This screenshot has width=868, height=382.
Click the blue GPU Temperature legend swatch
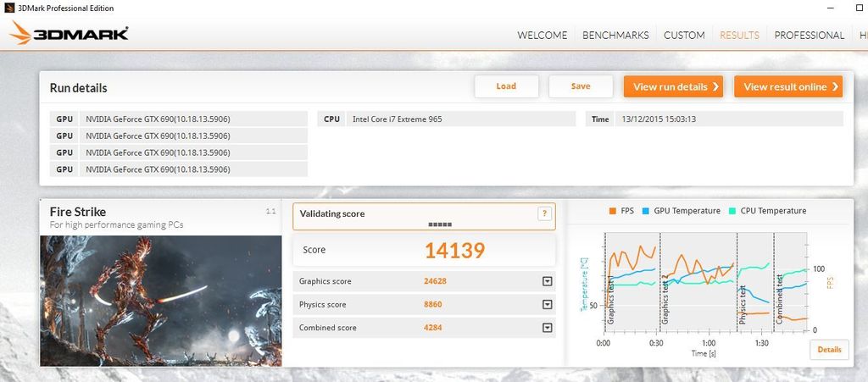pos(645,211)
